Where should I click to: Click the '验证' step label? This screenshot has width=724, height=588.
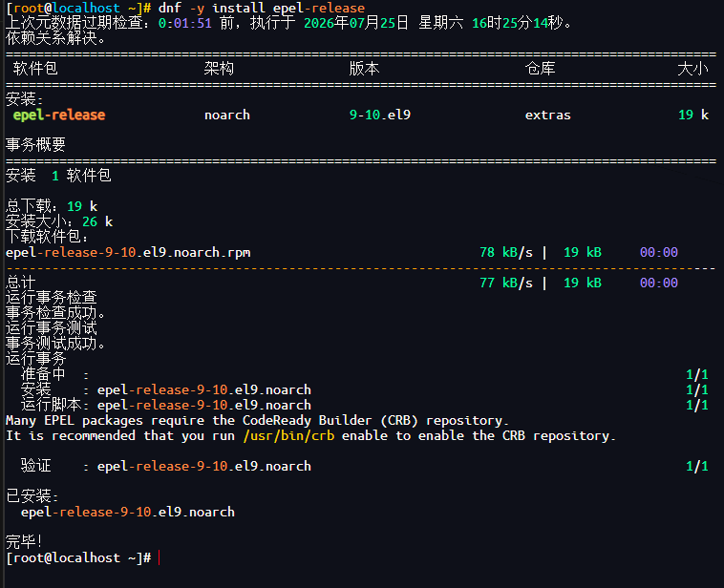pyautogui.click(x=35, y=466)
